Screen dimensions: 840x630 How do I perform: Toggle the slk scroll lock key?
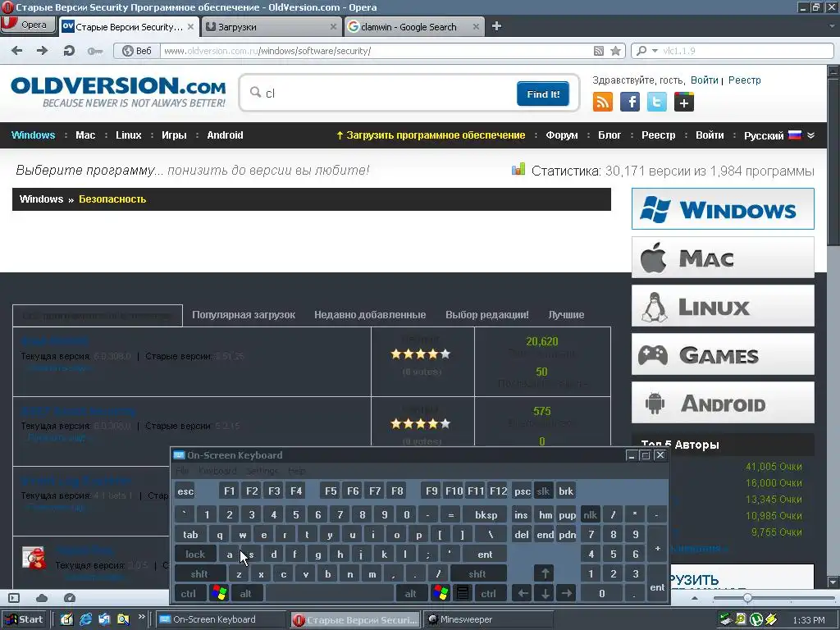click(x=543, y=491)
